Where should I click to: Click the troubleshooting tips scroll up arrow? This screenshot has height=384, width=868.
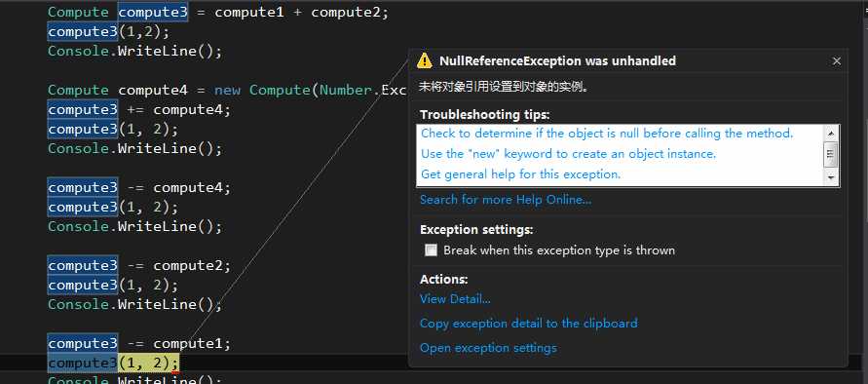point(830,133)
